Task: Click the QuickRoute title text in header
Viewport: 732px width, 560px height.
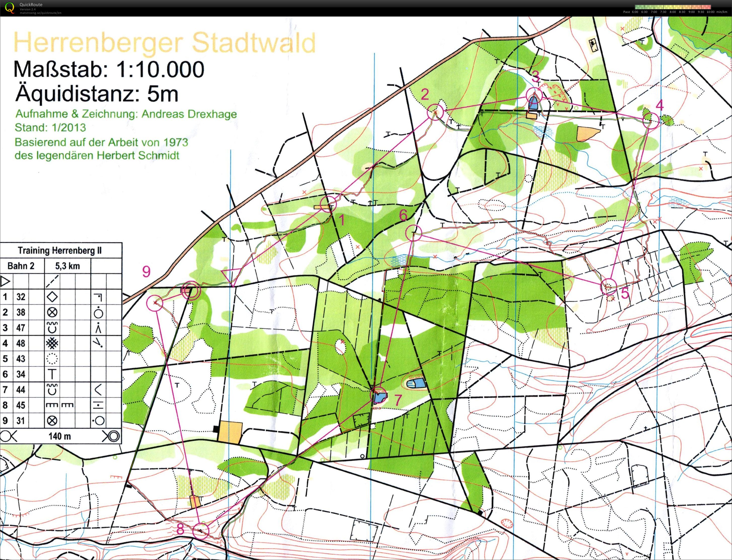Action: click(x=31, y=5)
